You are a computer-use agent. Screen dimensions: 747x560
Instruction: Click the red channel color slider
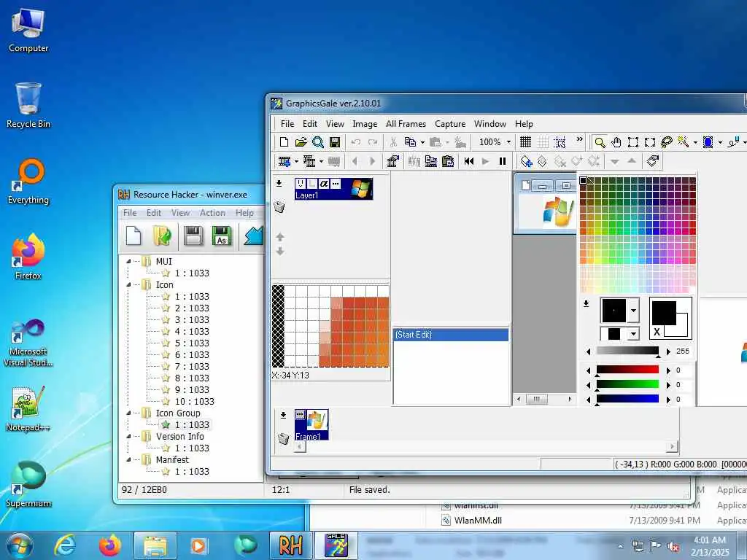click(627, 370)
